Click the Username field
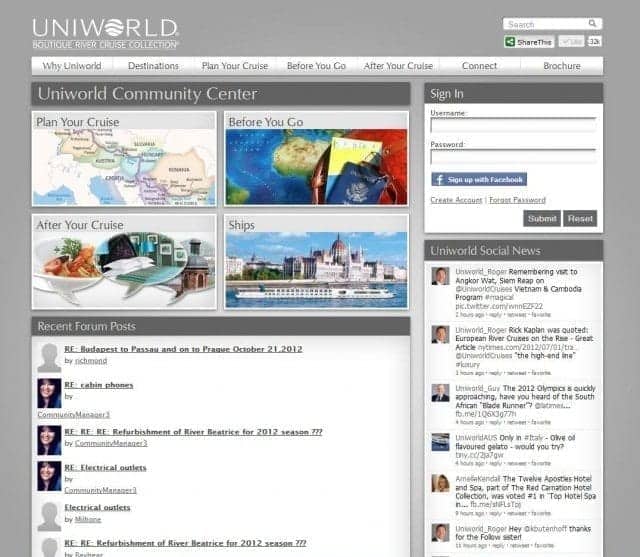 click(x=513, y=125)
